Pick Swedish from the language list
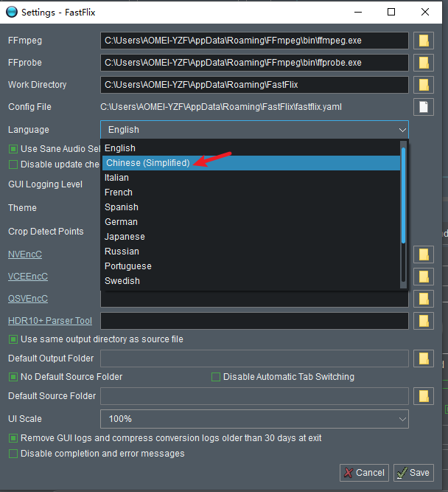The height and width of the screenshot is (492, 448). (x=122, y=281)
